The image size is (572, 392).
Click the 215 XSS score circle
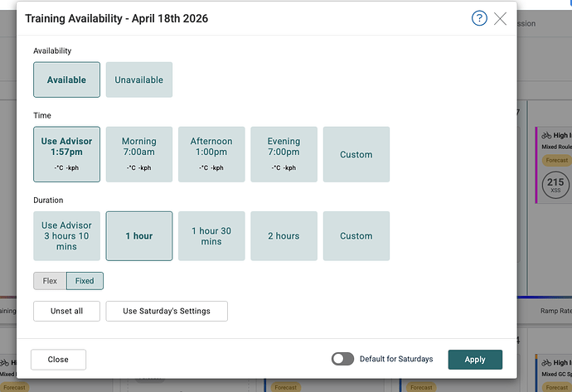(555, 185)
